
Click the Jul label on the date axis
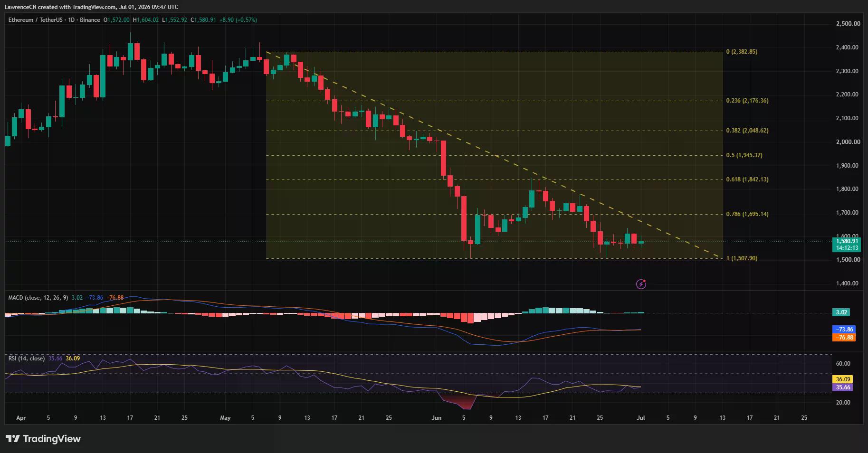tap(640, 418)
